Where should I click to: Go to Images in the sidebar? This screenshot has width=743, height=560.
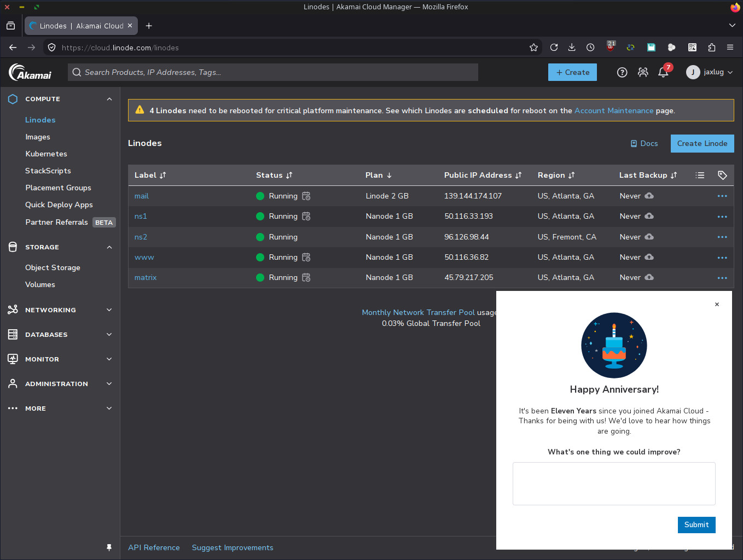point(38,137)
